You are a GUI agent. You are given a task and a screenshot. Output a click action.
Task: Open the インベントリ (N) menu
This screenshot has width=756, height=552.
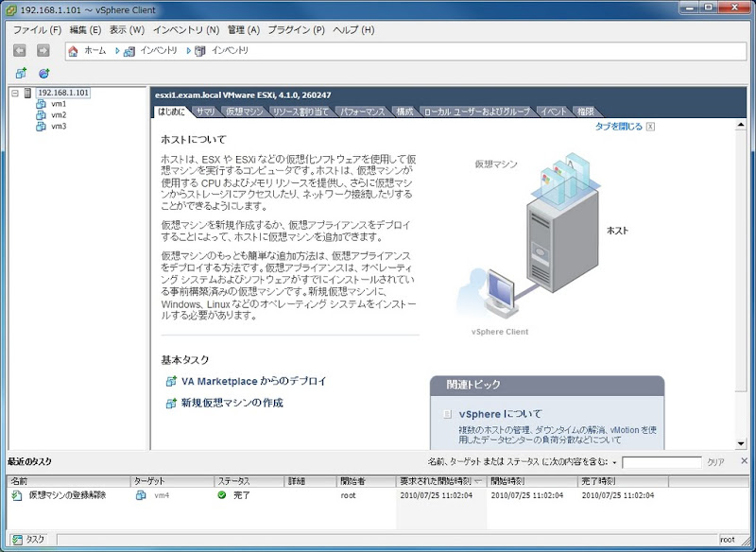186,30
